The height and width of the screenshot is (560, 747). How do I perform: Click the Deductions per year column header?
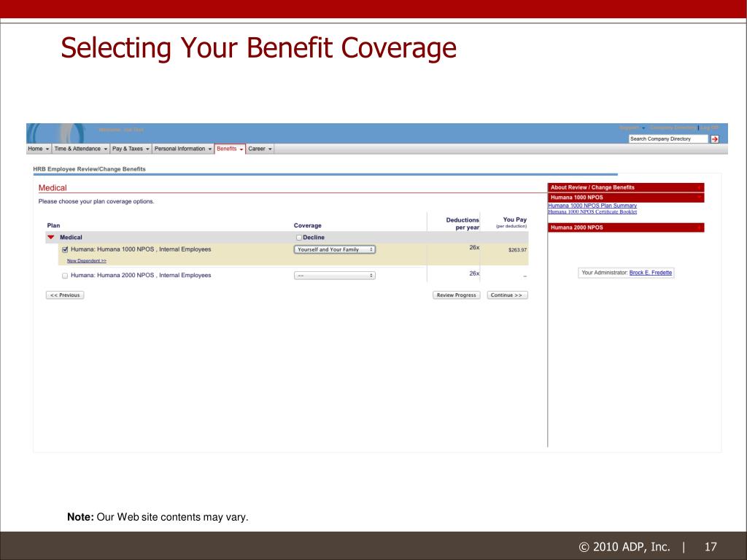(x=462, y=223)
